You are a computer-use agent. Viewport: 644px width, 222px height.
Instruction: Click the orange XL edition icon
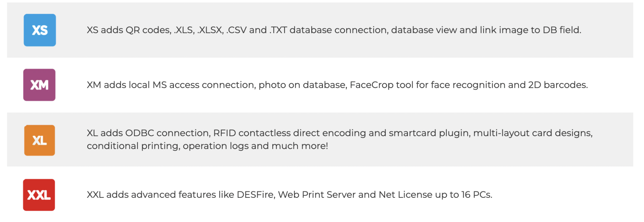point(40,140)
